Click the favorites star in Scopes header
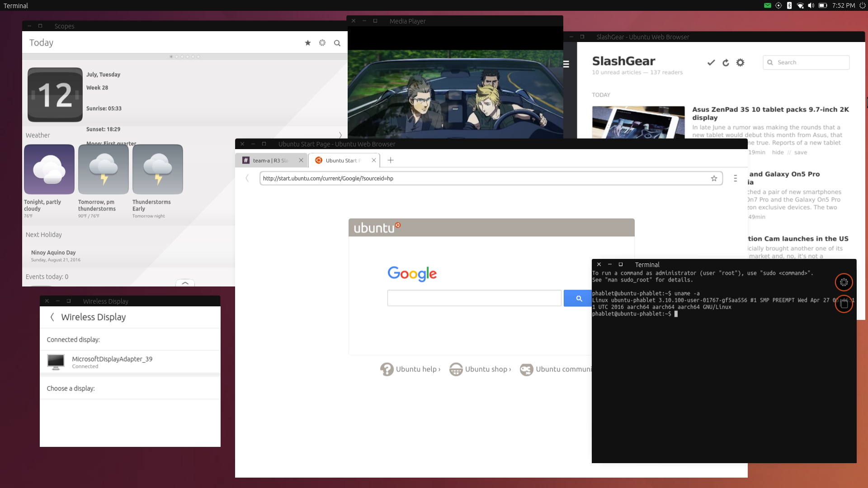Viewport: 868px width, 488px height. tap(308, 43)
